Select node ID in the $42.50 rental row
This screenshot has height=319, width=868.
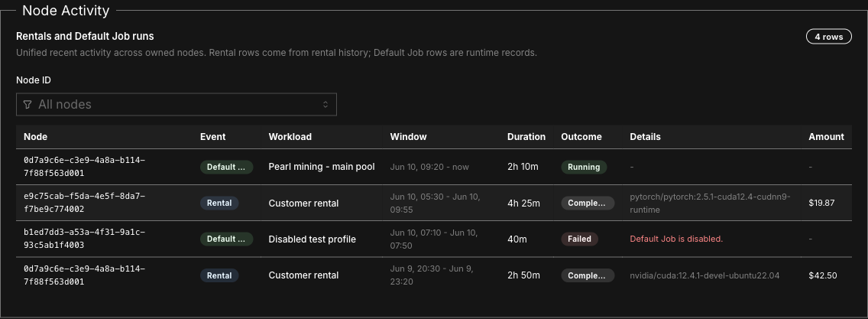coord(84,275)
